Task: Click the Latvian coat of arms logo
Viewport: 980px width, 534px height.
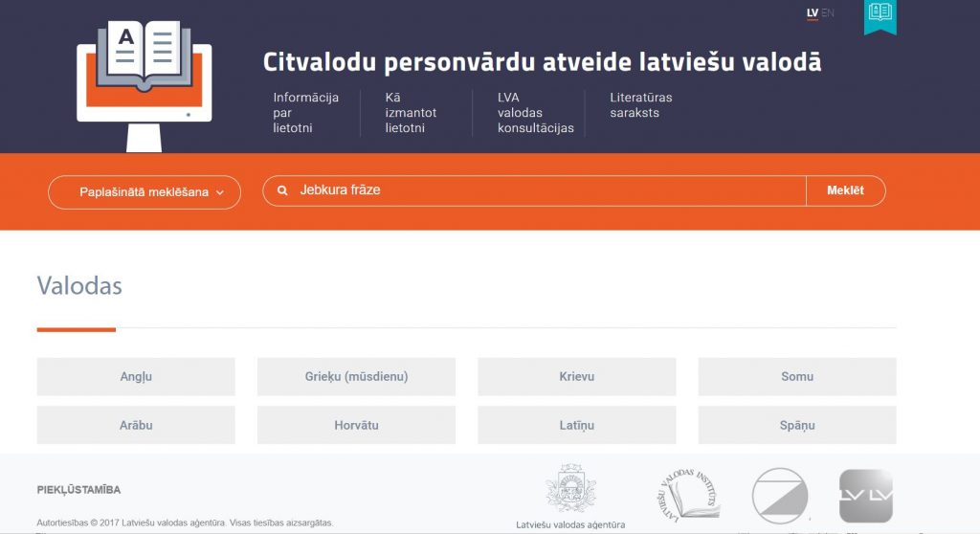Action: [x=570, y=489]
